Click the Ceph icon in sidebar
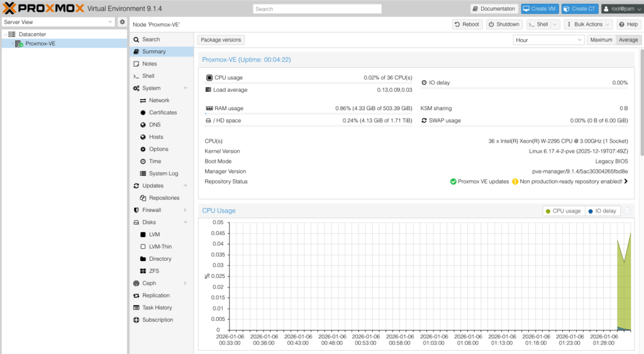Image resolution: width=644 pixels, height=354 pixels. 136,284
